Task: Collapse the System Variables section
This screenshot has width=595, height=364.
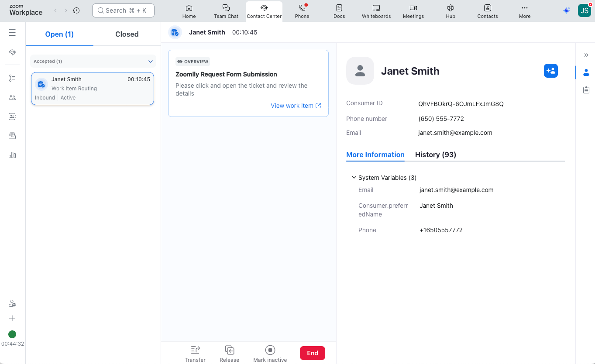Action: [x=354, y=177]
